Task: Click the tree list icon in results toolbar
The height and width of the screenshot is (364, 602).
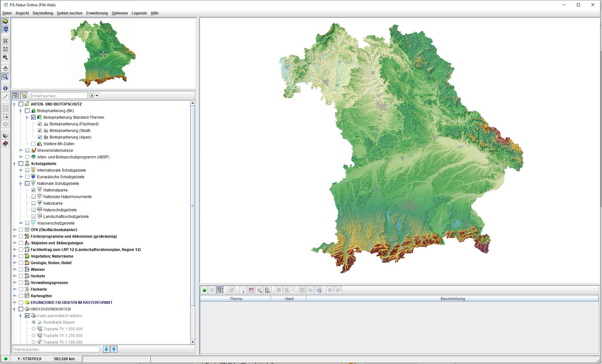Action: [x=220, y=290]
